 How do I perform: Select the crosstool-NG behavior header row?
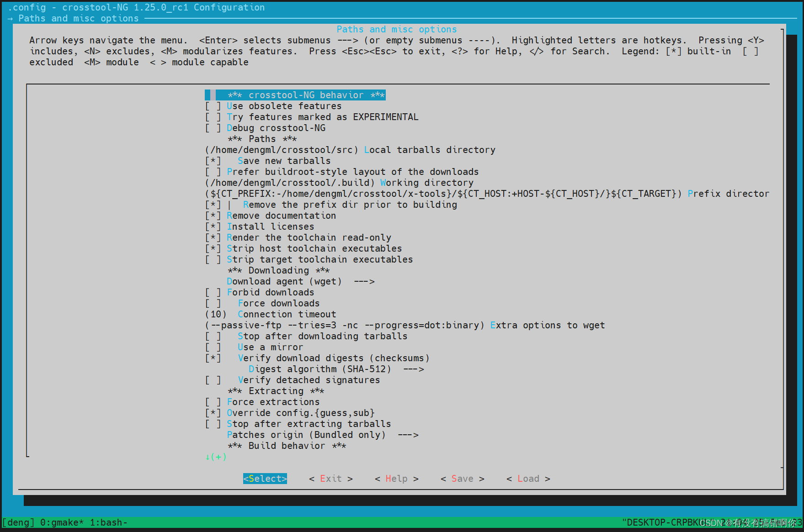pos(295,95)
